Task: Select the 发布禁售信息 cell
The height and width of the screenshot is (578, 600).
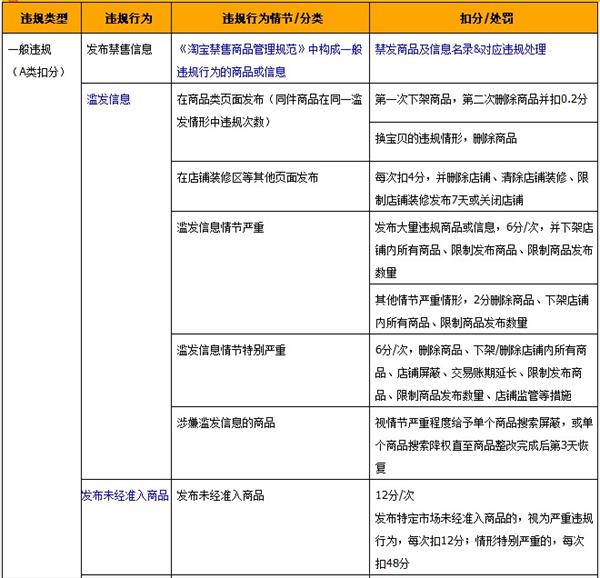Action: pos(120,48)
